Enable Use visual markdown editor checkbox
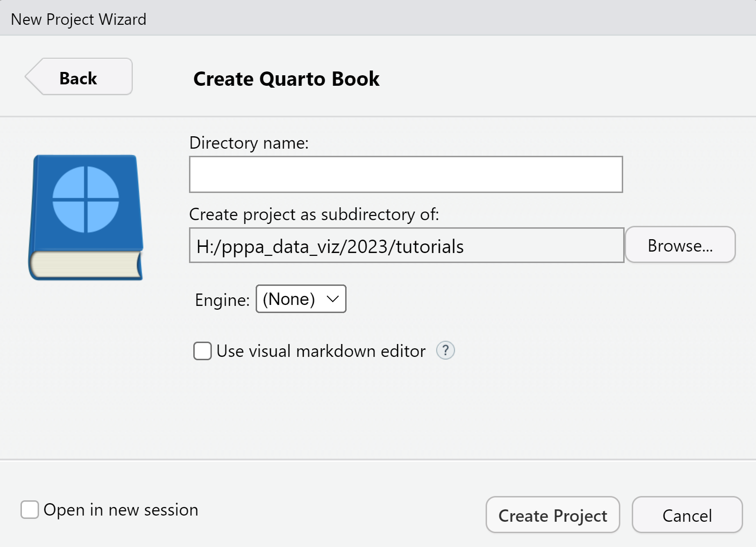 click(202, 351)
